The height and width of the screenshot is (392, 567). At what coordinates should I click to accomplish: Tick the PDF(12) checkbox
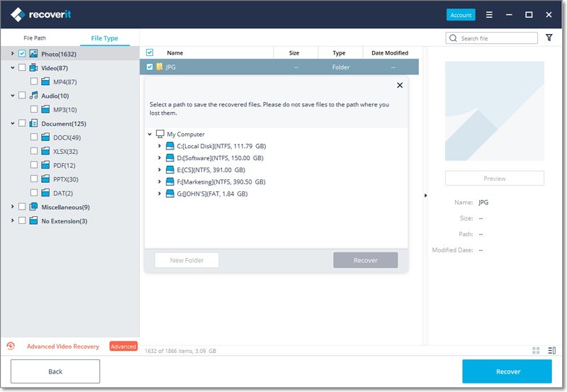(35, 165)
